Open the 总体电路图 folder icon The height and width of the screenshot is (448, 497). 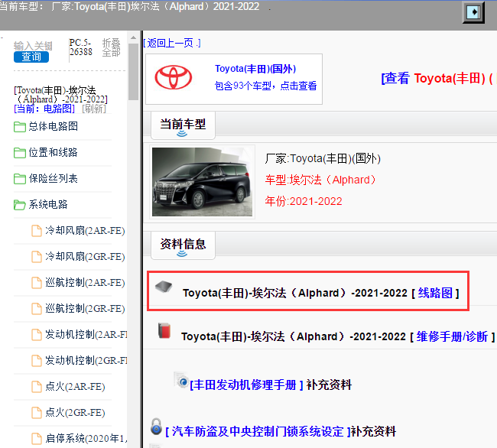tap(20, 127)
